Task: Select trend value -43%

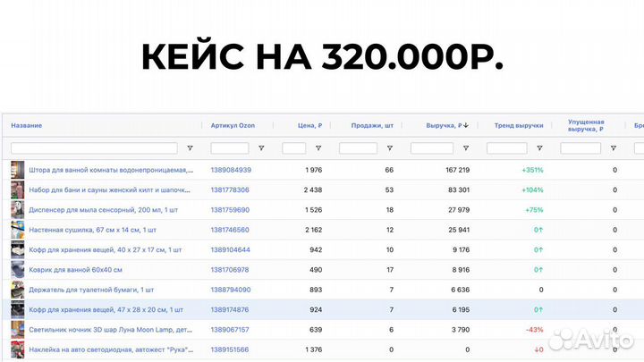Action: point(534,330)
